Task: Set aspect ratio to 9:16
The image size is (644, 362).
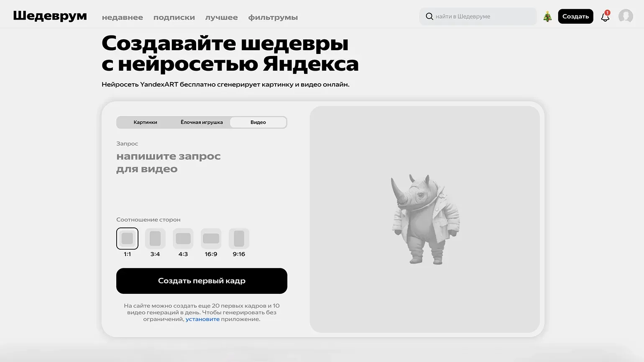Action: [x=239, y=239]
